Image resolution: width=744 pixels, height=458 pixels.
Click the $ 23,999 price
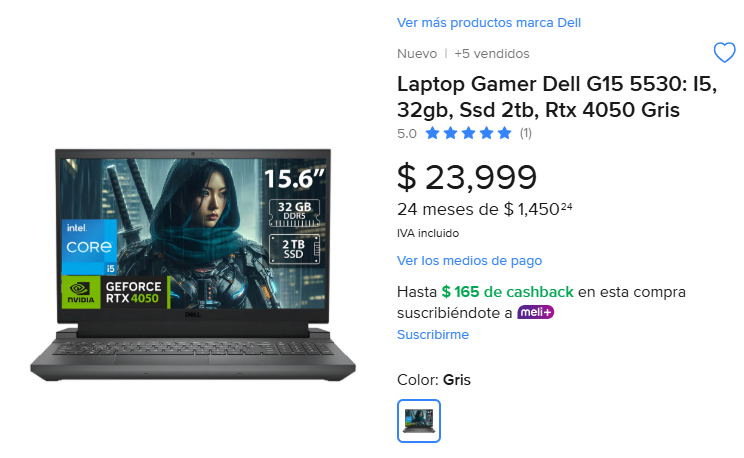pos(467,177)
